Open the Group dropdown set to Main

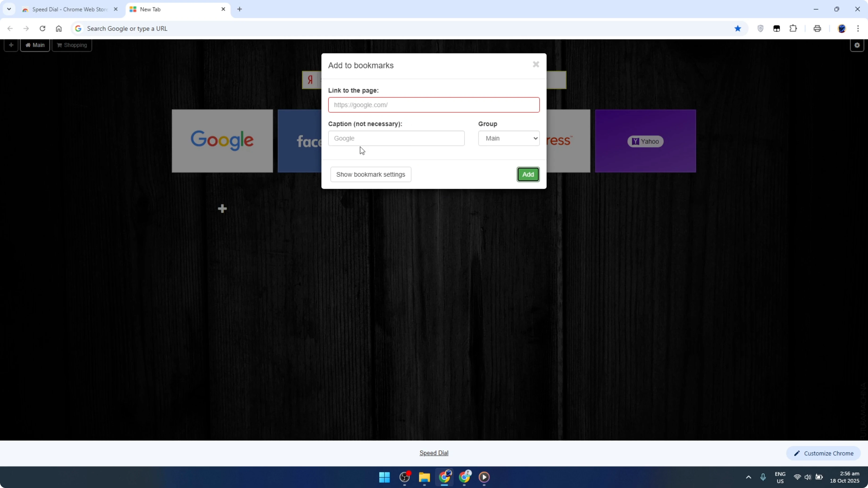(509, 138)
